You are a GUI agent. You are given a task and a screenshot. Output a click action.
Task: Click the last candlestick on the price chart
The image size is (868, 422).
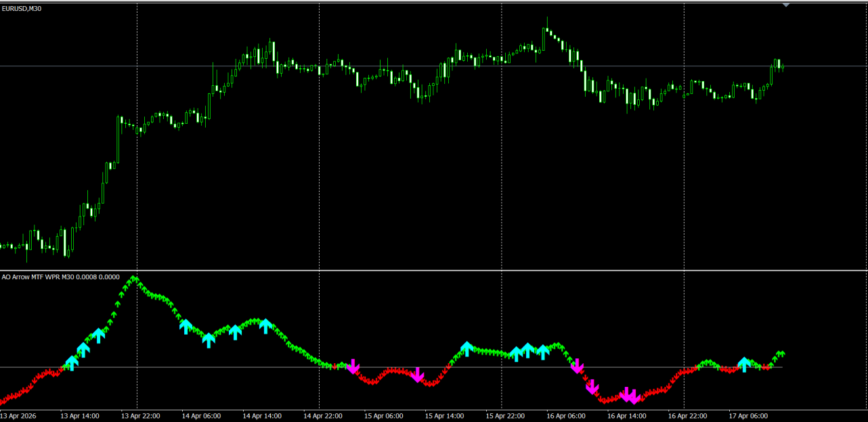coord(782,66)
